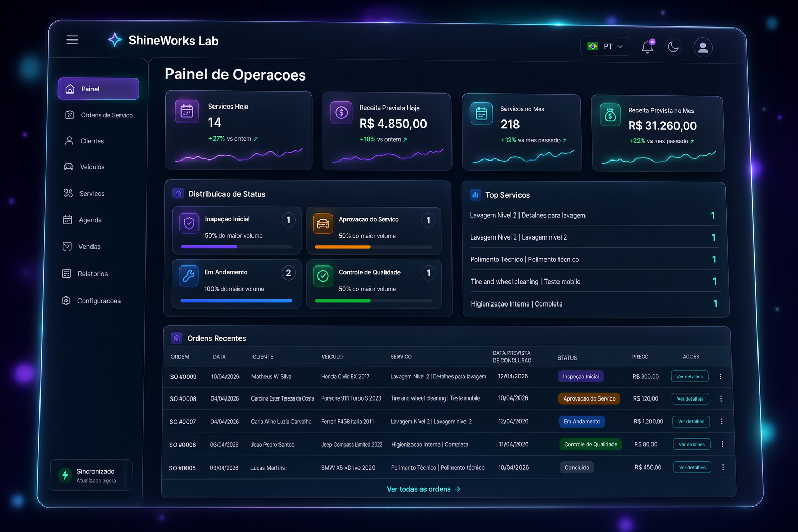Screen dimensions: 798x532
Task: Click the Controle de Qualidade progress bar
Action: 374,301
